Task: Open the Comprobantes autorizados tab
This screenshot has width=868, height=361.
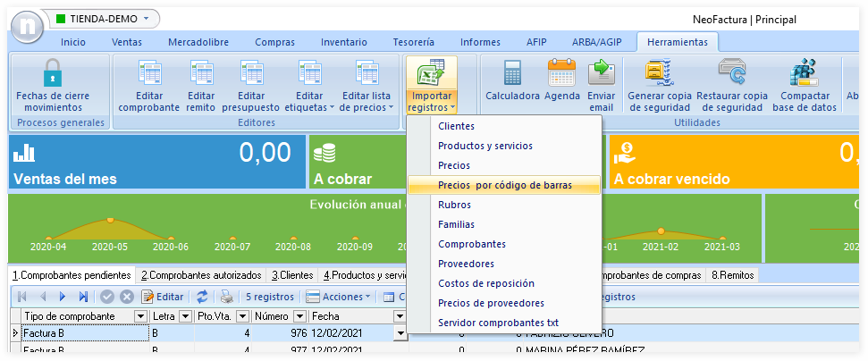Action: pyautogui.click(x=201, y=275)
